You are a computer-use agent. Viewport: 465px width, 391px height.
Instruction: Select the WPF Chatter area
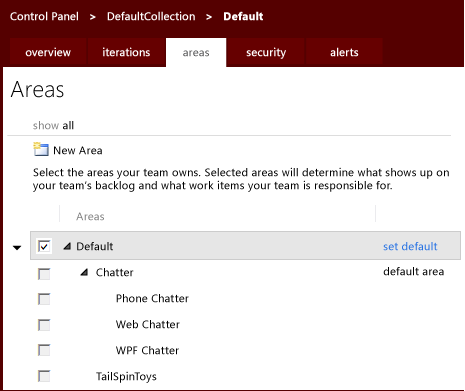pyautogui.click(x=147, y=350)
